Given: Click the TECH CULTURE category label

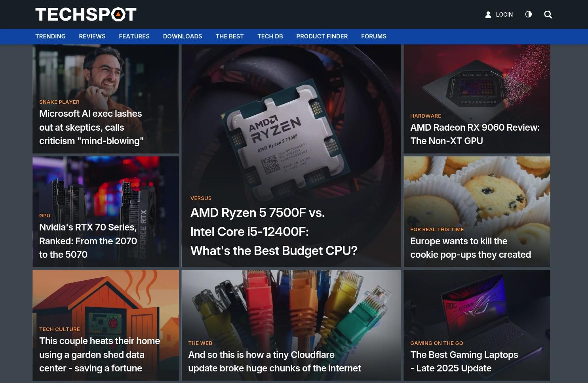Looking at the screenshot, I should 59,329.
